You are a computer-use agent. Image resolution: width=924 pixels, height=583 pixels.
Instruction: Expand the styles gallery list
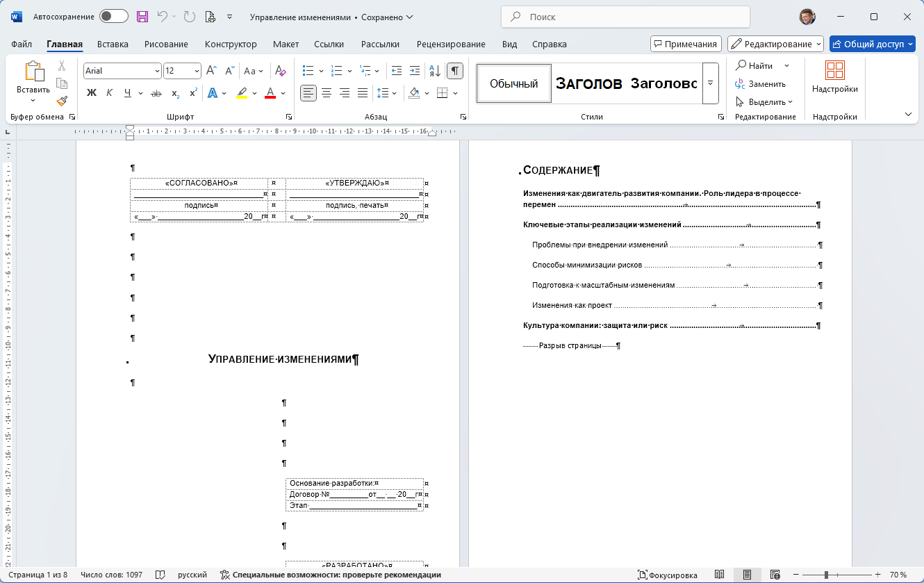[x=710, y=83]
